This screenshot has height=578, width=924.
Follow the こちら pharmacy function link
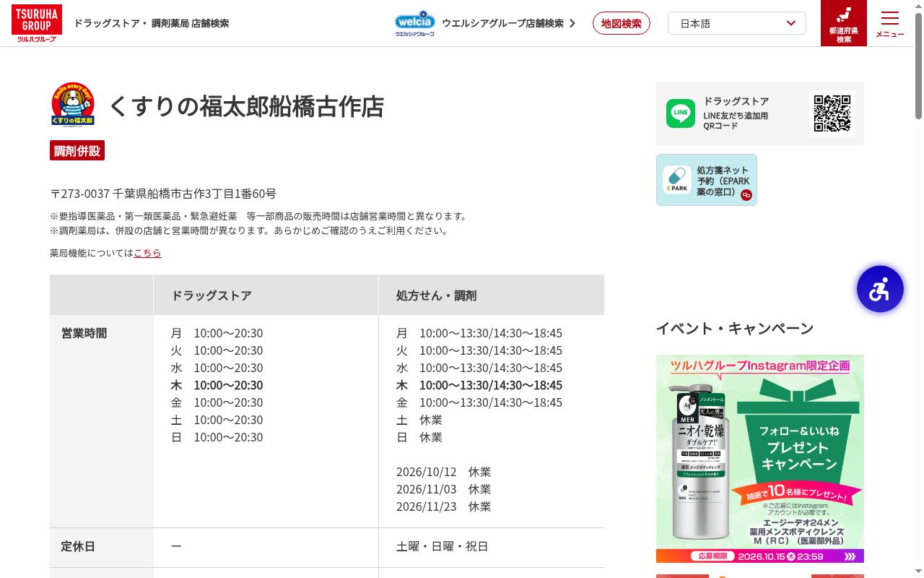(147, 253)
